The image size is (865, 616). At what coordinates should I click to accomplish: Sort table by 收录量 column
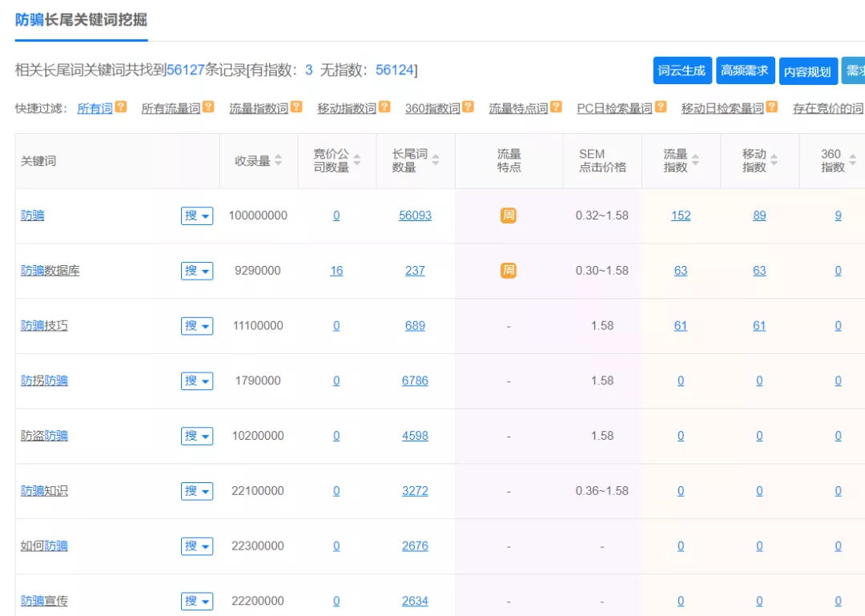[278, 160]
